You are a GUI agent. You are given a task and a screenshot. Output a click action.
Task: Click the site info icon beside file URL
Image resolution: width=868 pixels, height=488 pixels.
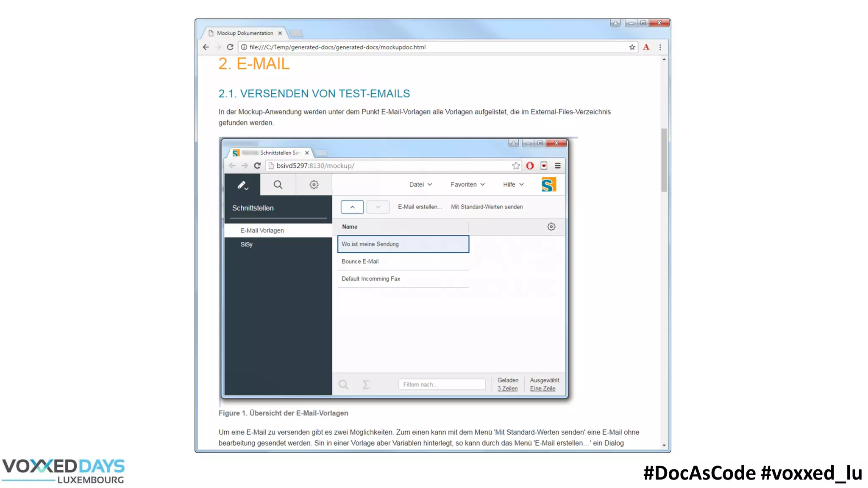(244, 47)
